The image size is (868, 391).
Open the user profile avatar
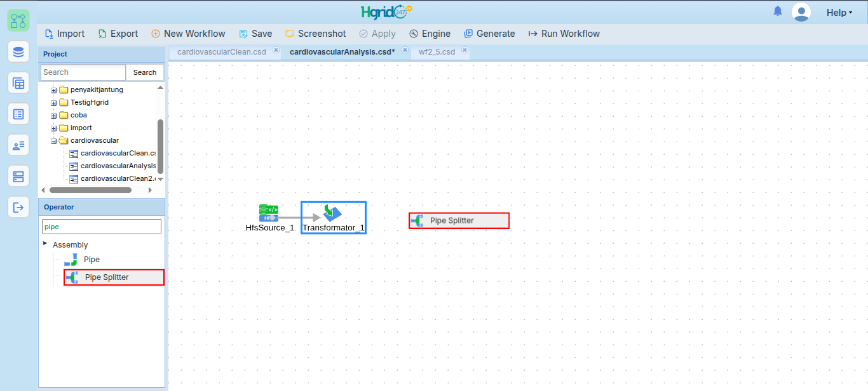[x=801, y=12]
